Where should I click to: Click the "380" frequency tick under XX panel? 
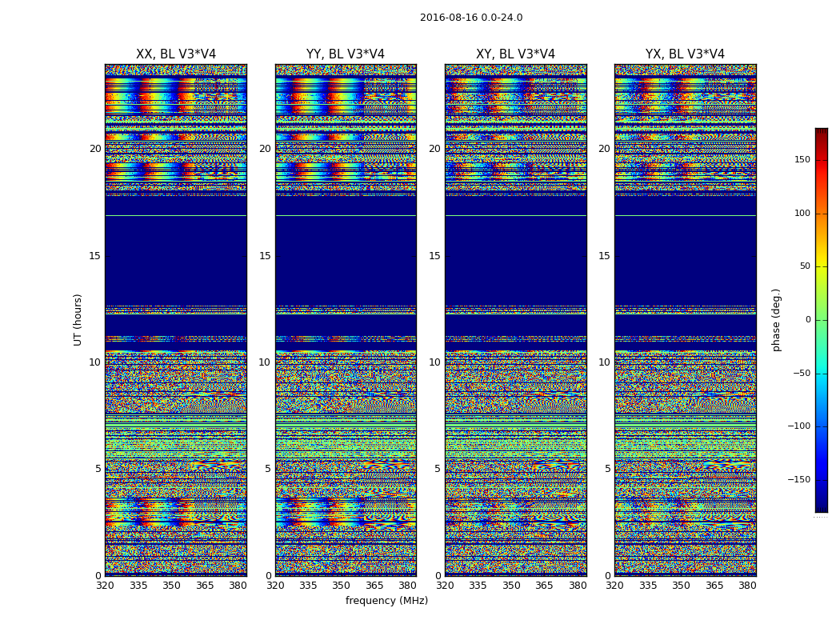(238, 586)
